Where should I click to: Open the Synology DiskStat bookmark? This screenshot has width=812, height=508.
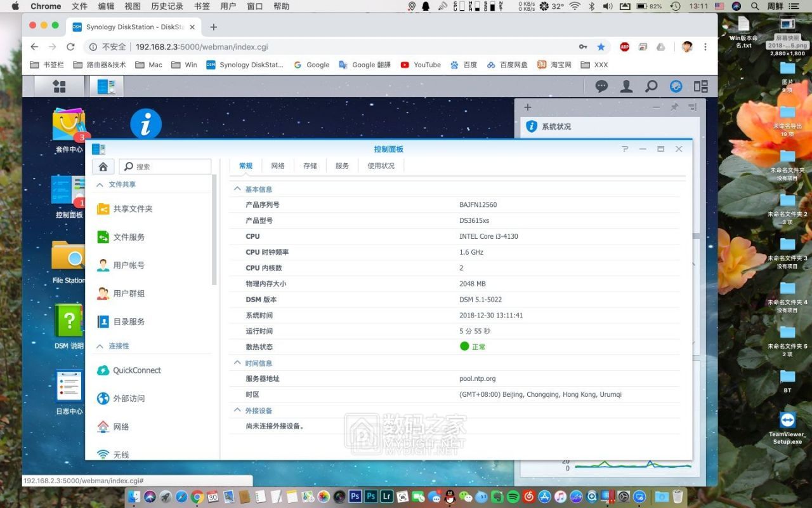tap(245, 65)
